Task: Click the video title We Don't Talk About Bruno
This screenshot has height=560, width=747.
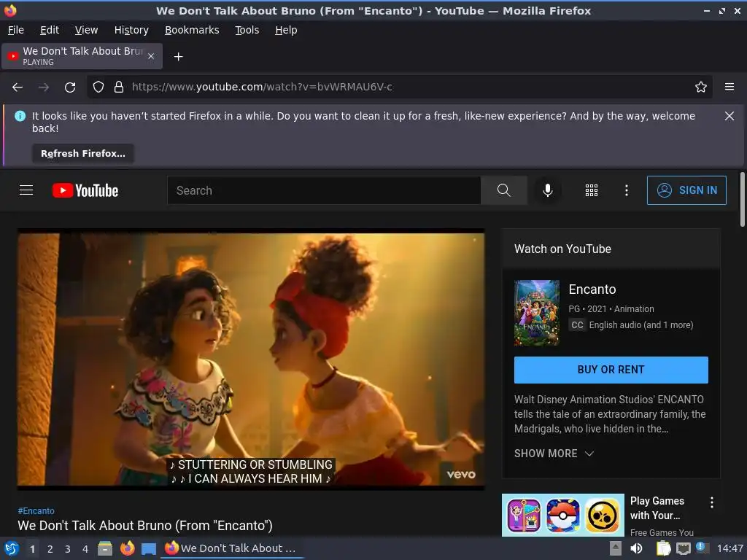Action: [145, 526]
